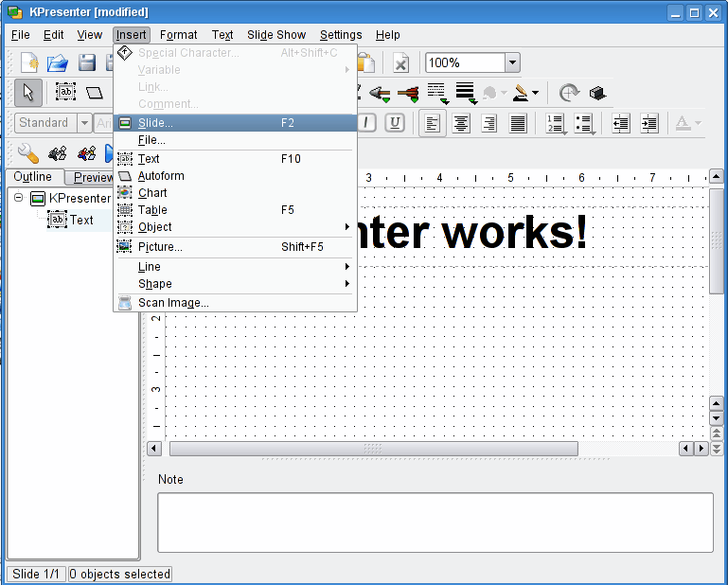Screen dimensions: 728x585
Task: Click the Save floppy disk icon
Action: [x=87, y=62]
